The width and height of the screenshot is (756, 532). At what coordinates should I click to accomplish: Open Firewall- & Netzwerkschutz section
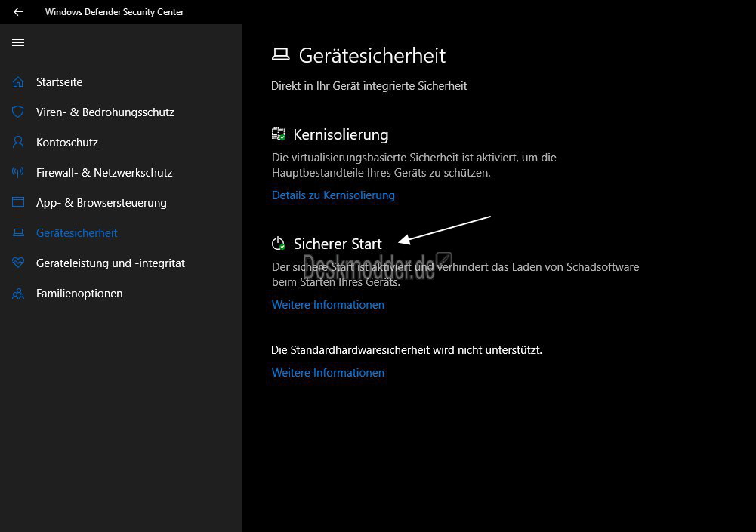point(104,173)
